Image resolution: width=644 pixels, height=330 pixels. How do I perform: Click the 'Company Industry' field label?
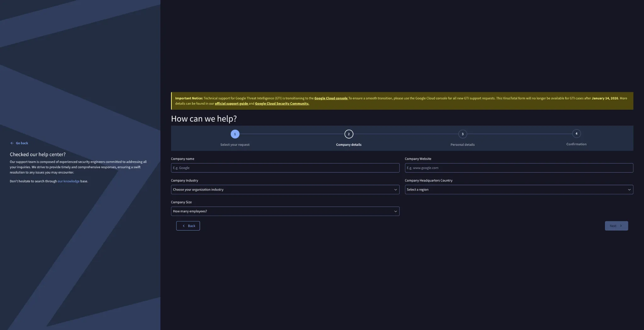185,181
